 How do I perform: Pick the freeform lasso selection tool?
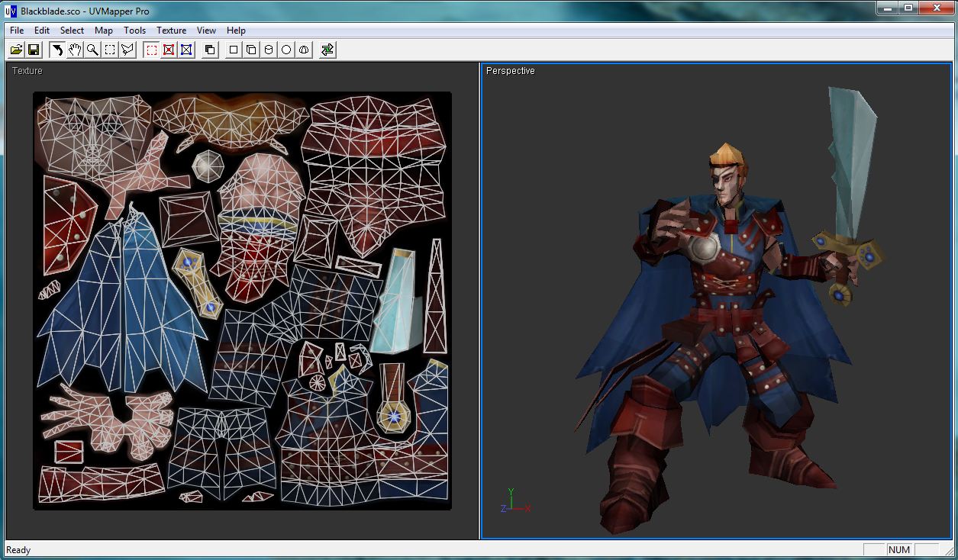coord(127,49)
